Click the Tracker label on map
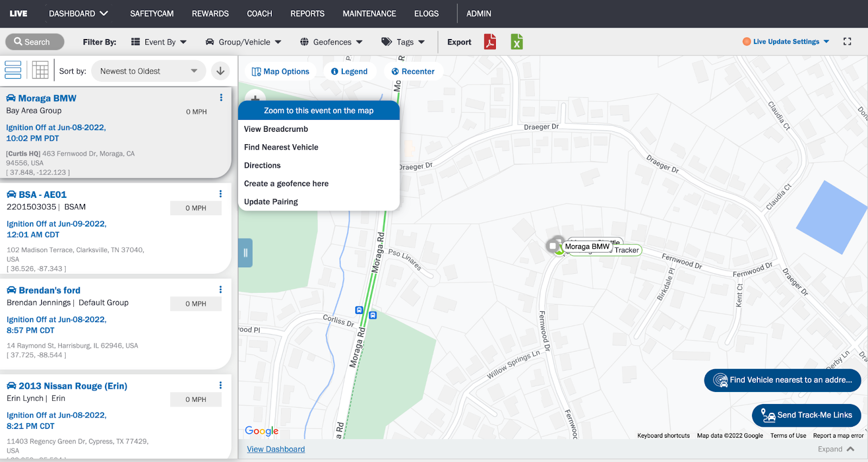 tap(627, 250)
